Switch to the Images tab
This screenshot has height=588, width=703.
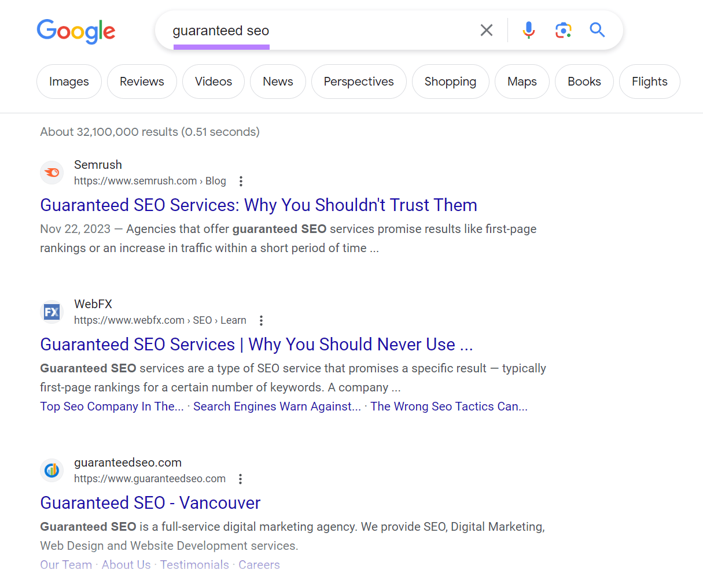(69, 82)
